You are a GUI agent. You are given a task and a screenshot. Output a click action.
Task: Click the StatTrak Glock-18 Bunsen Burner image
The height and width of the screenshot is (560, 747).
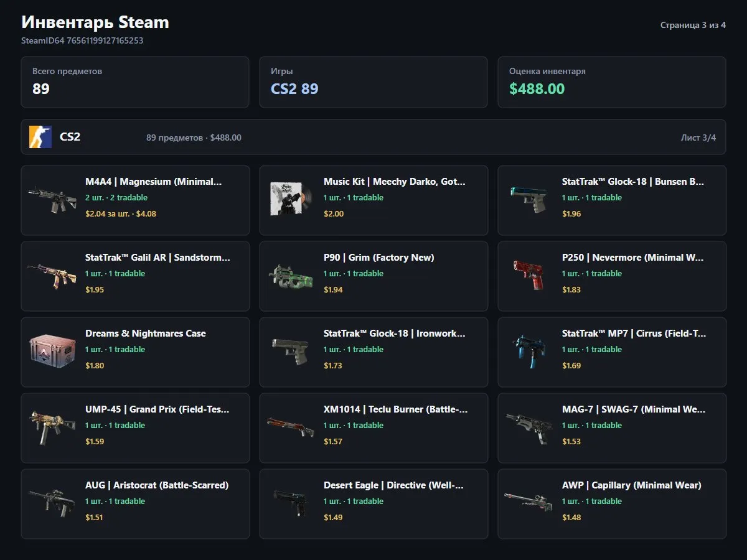[x=529, y=199]
